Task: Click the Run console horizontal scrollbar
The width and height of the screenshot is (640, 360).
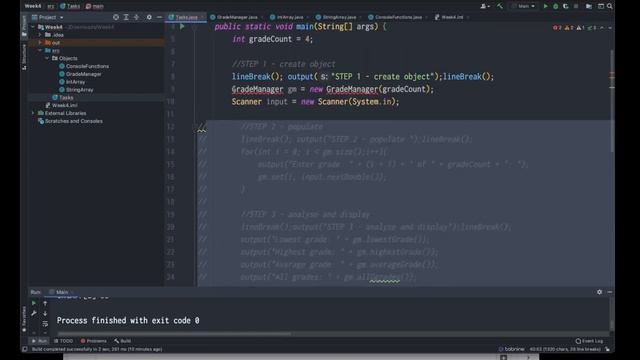Action: [174, 334]
